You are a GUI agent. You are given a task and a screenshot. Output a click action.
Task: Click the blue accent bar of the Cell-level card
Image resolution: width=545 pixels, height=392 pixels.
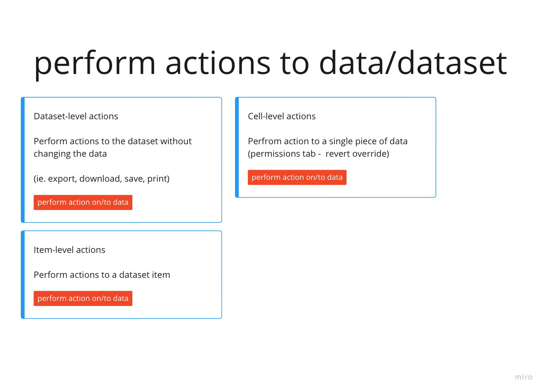coord(237,147)
